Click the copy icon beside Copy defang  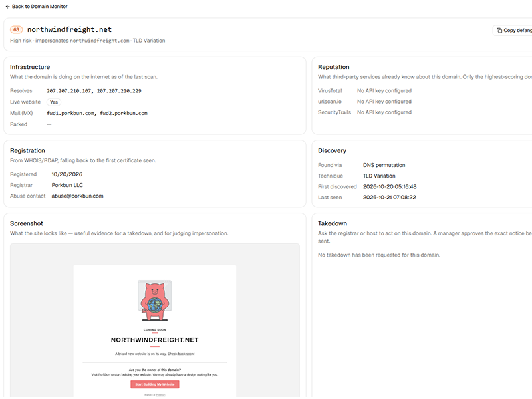tap(499, 30)
